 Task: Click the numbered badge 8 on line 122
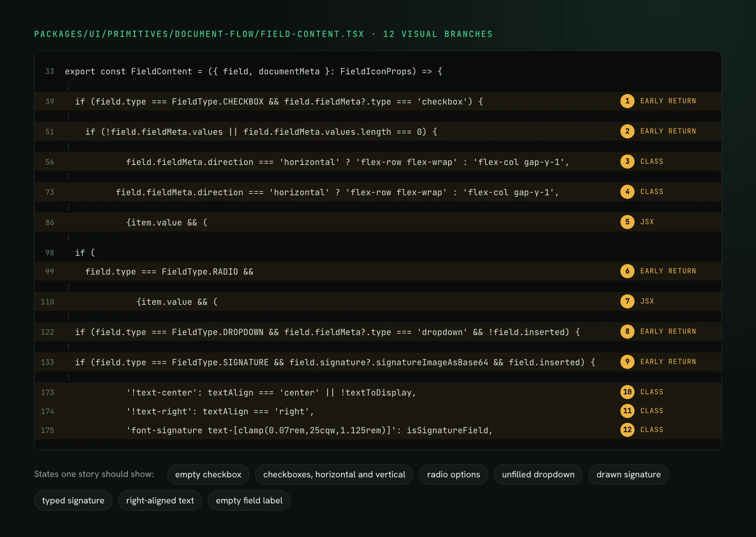click(627, 331)
